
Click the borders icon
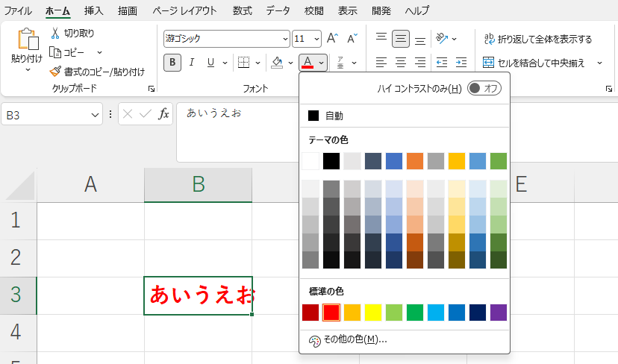(x=243, y=62)
